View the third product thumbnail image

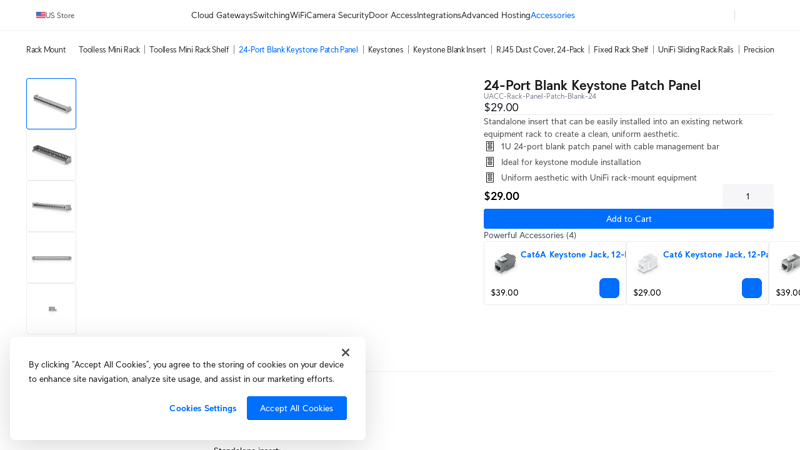click(x=51, y=206)
